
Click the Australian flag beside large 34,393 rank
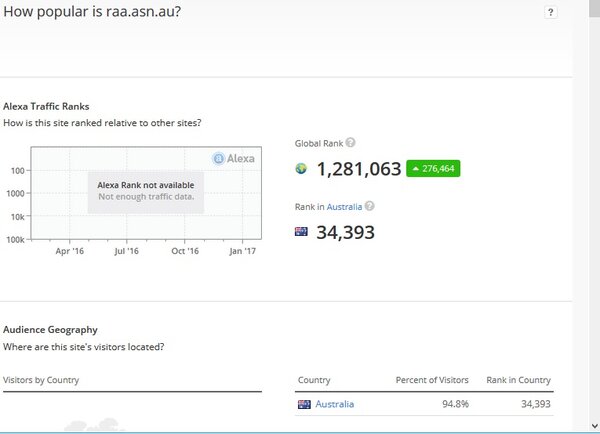point(301,232)
